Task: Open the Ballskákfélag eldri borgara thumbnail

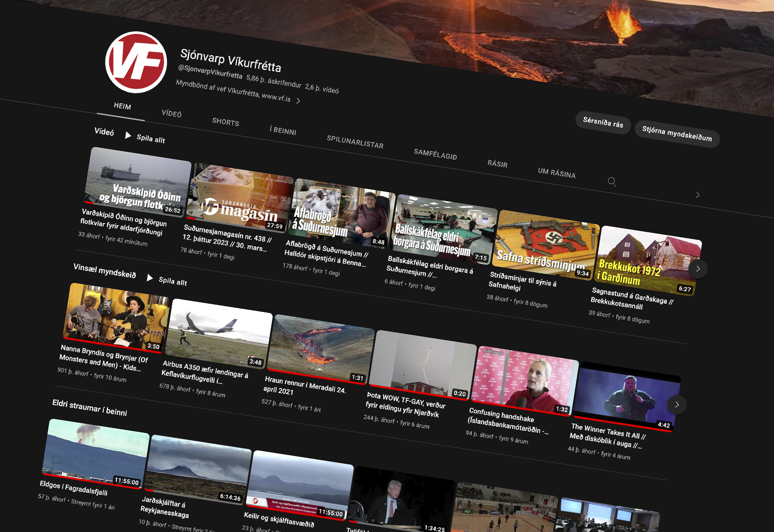Action: pyautogui.click(x=444, y=229)
